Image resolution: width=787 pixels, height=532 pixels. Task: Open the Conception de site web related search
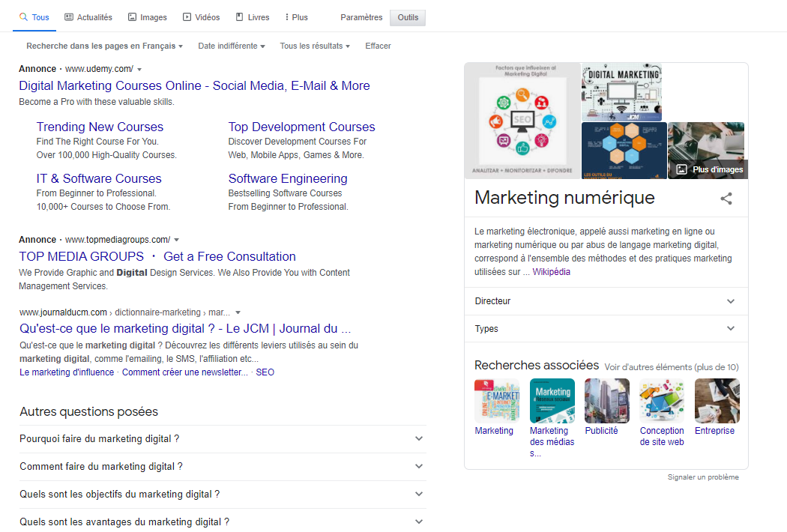coord(662,413)
